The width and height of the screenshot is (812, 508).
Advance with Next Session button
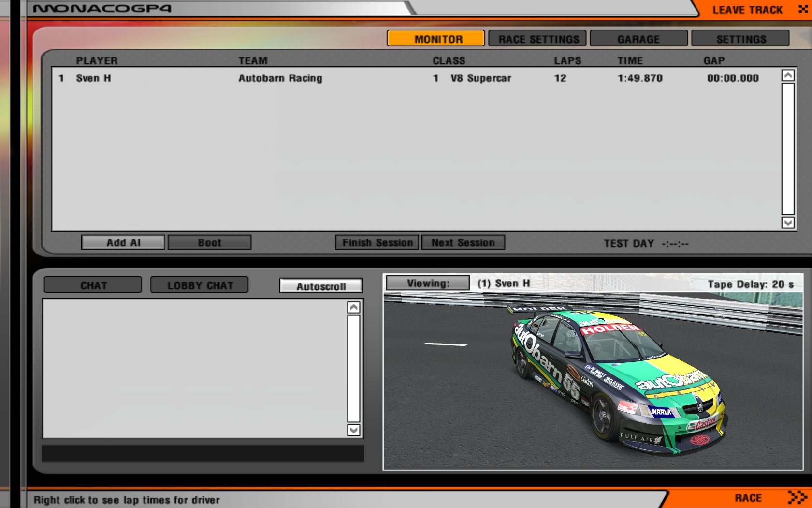[463, 242]
